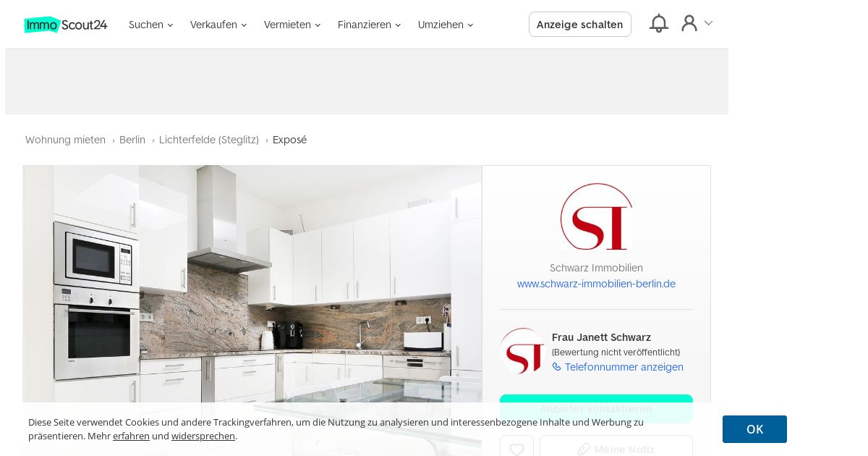Open the Finanzieren menu
The image size is (868, 456).
[x=369, y=25]
